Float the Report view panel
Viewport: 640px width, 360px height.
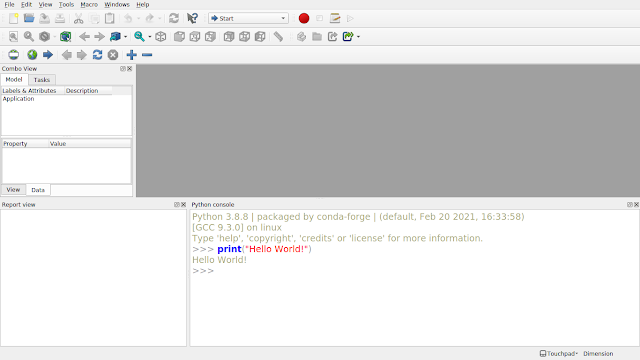[x=177, y=204]
